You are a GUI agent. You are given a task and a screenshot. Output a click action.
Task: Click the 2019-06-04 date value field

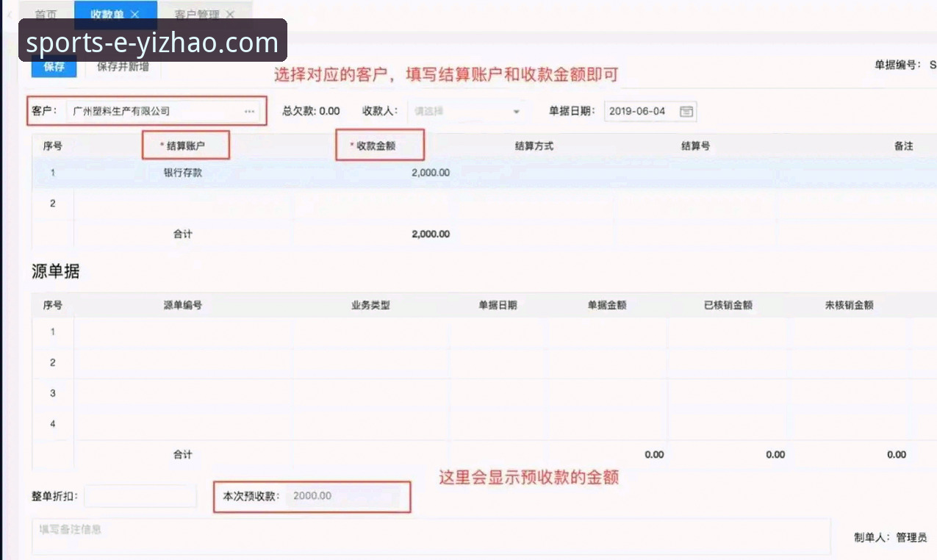(x=639, y=111)
